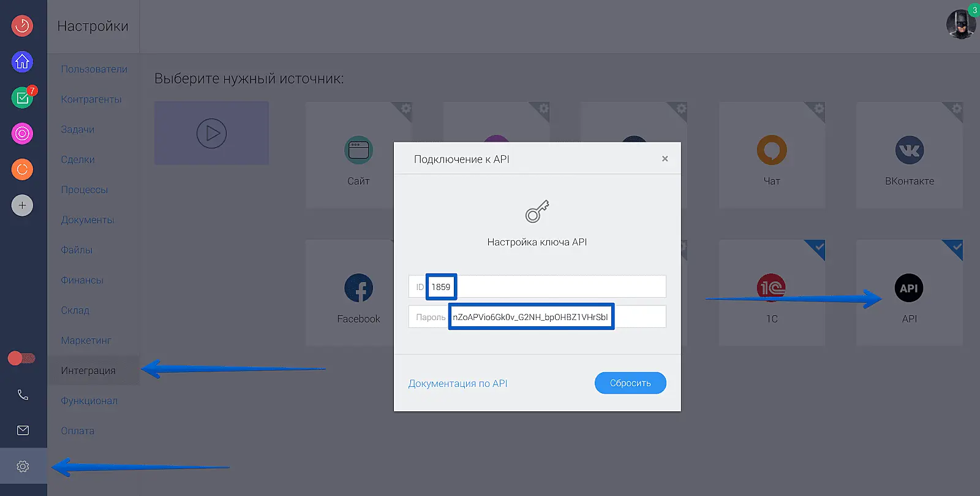Click the pink target icon in sidebar
980x496 pixels.
(22, 133)
